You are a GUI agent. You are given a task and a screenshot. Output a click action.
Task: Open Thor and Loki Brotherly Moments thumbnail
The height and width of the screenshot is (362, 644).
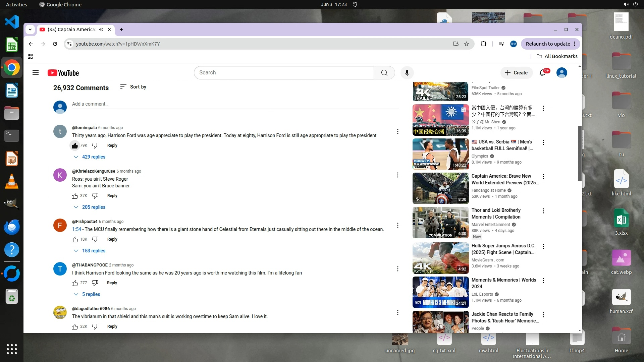click(440, 223)
